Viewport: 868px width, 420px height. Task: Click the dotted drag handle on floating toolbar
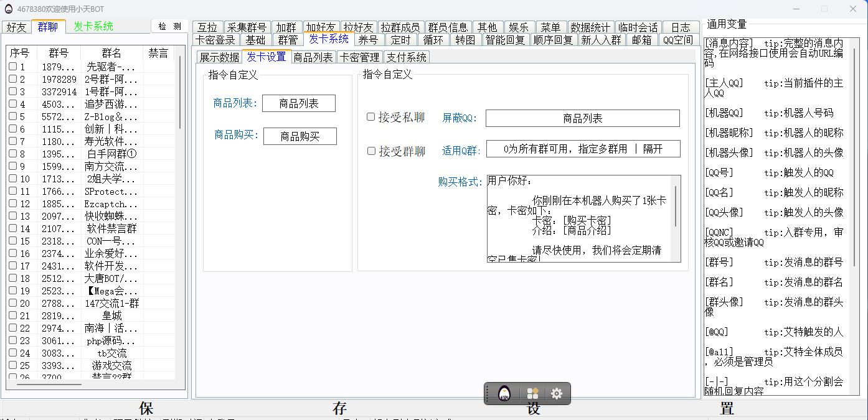tap(488, 394)
